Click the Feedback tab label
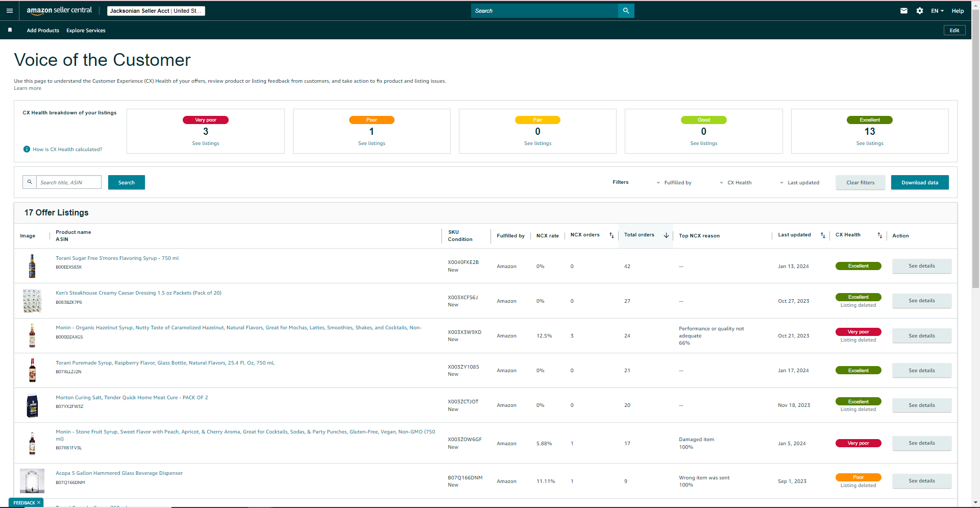This screenshot has width=980, height=508. pos(24,503)
